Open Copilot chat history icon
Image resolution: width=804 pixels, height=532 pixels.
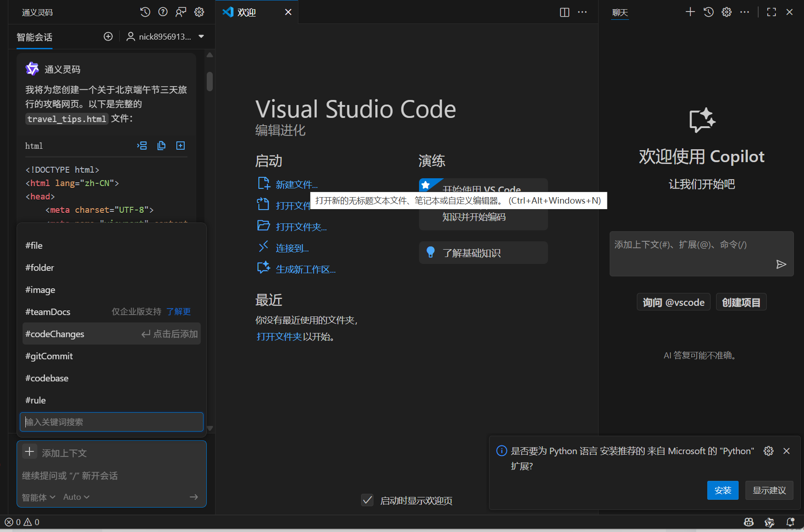tap(709, 12)
